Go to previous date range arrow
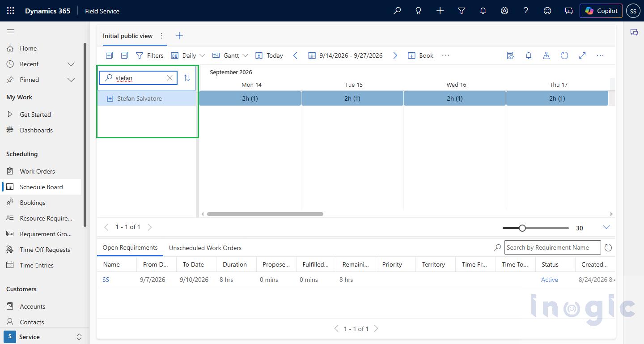 coord(295,55)
